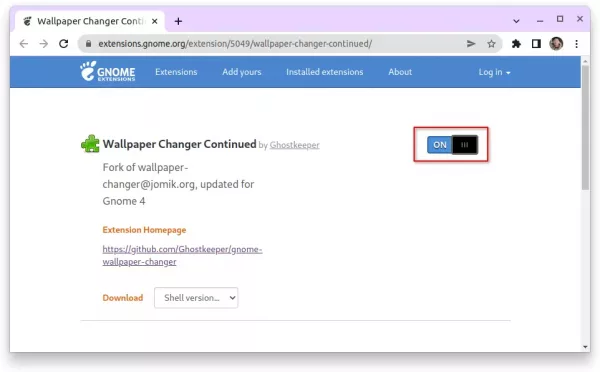Click the Download label

[122, 298]
